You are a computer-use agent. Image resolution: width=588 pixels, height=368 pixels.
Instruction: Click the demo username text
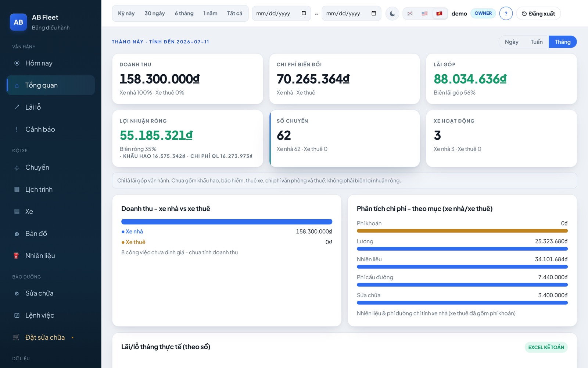pos(459,14)
